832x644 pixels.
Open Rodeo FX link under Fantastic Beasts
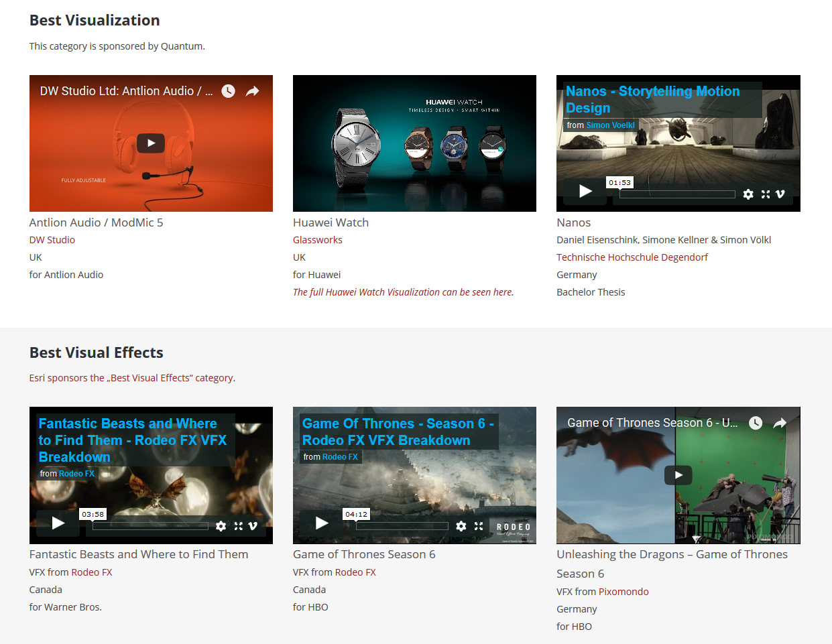[x=92, y=572]
